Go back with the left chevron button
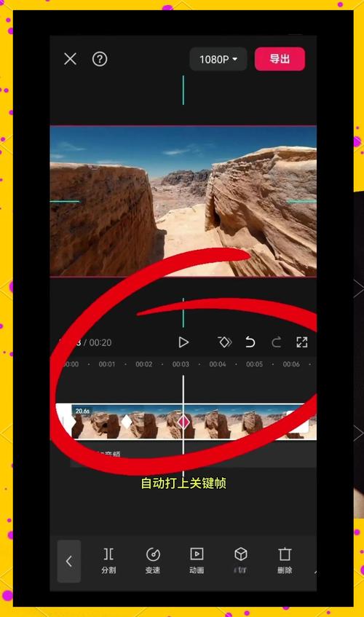The width and height of the screenshot is (364, 617). (x=68, y=561)
